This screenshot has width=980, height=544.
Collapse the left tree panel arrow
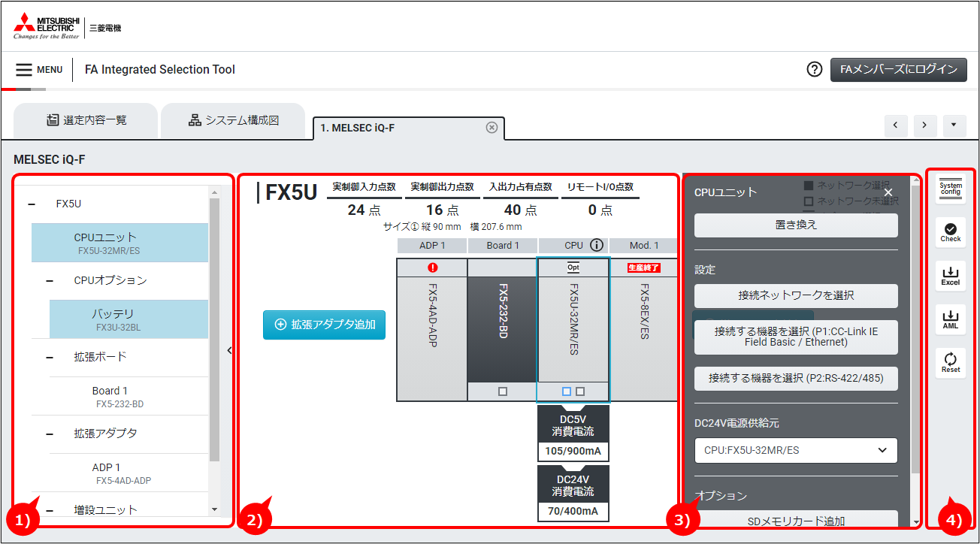tap(229, 349)
